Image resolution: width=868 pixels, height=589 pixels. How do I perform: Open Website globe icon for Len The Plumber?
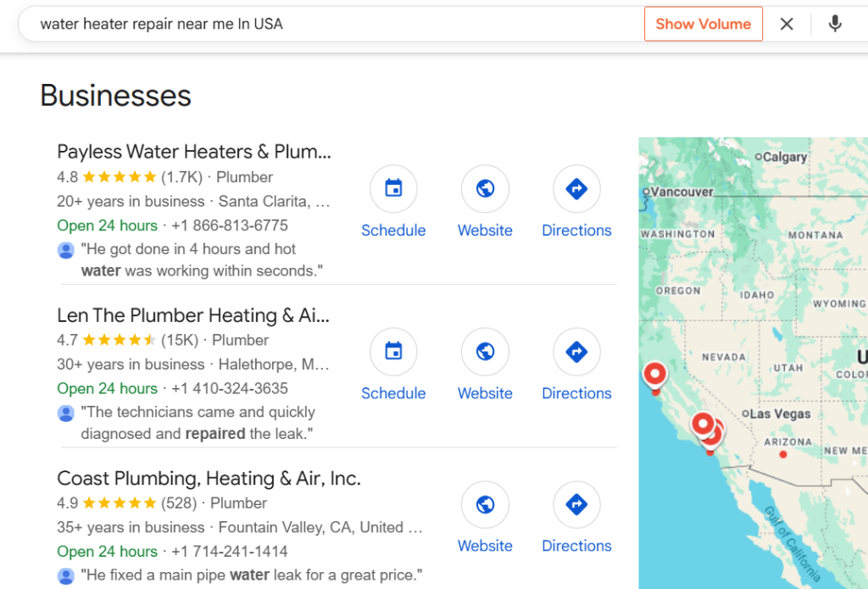tap(485, 352)
